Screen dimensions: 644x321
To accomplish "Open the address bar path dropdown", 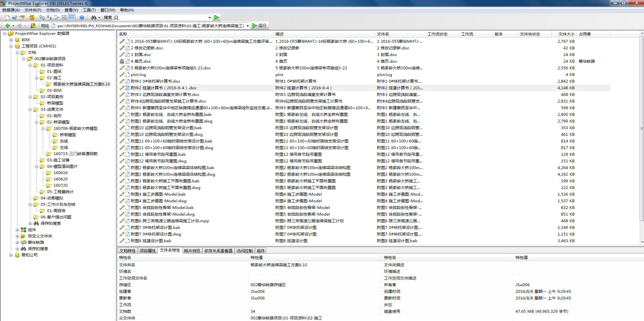I will click(x=248, y=26).
